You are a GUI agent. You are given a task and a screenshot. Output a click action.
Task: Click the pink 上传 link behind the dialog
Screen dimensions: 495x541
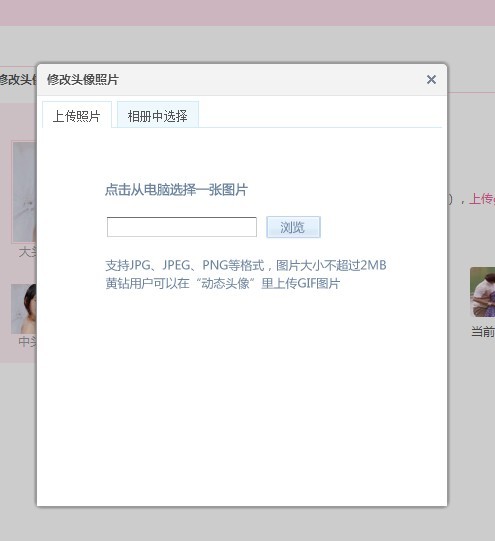pos(482,199)
